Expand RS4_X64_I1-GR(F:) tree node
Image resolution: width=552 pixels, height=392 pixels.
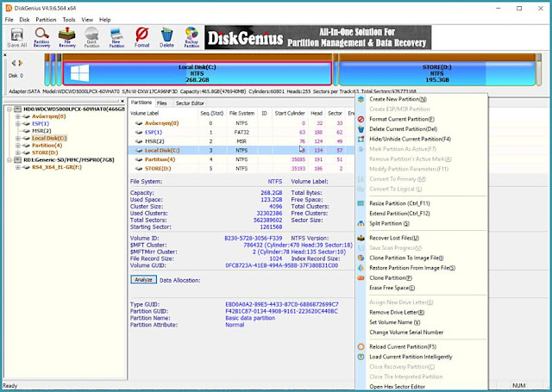pos(17,167)
